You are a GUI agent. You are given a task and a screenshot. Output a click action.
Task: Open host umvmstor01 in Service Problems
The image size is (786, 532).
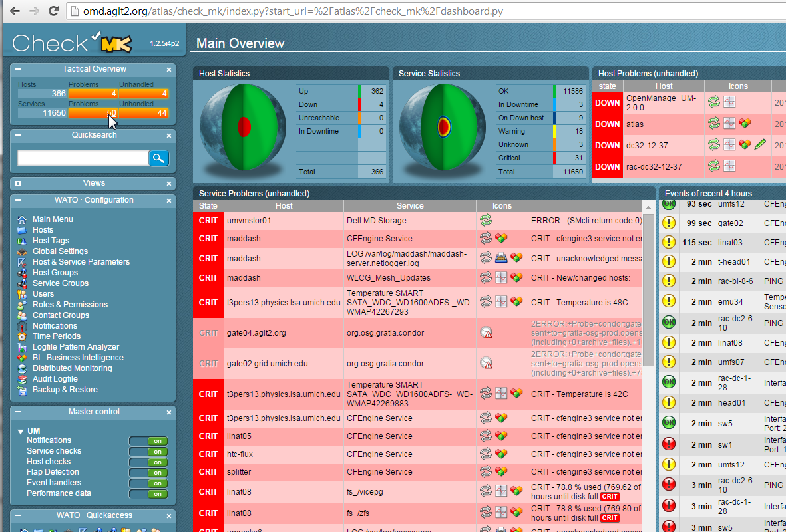coord(249,220)
